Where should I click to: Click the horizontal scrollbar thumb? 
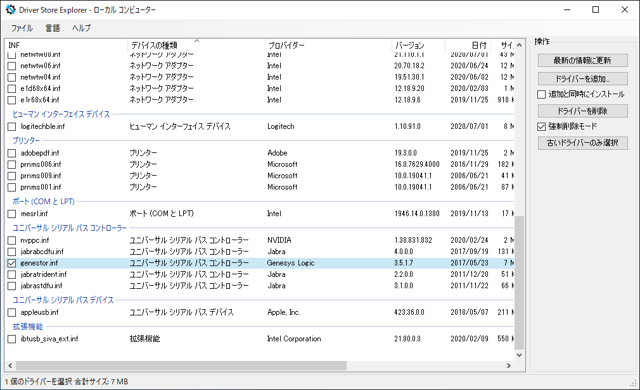[181, 366]
